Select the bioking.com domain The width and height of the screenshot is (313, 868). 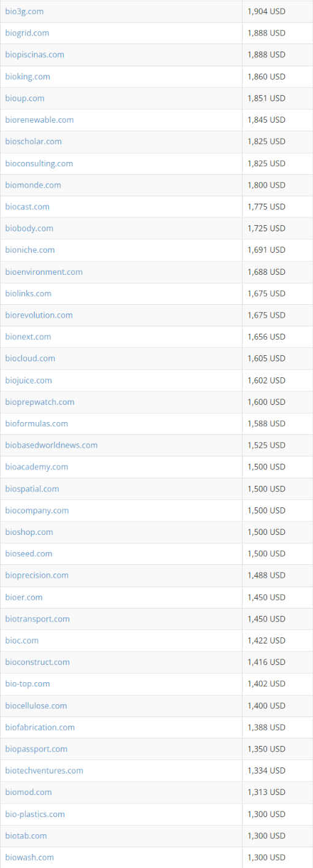[x=28, y=77]
